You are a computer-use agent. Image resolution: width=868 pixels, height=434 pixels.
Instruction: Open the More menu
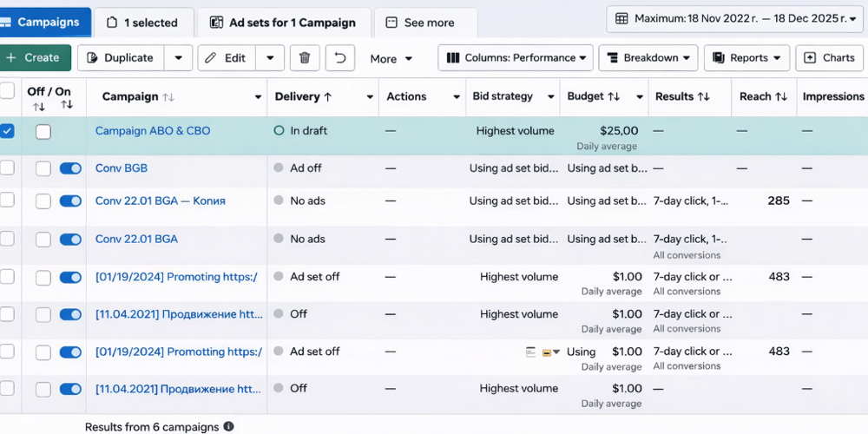pos(391,59)
